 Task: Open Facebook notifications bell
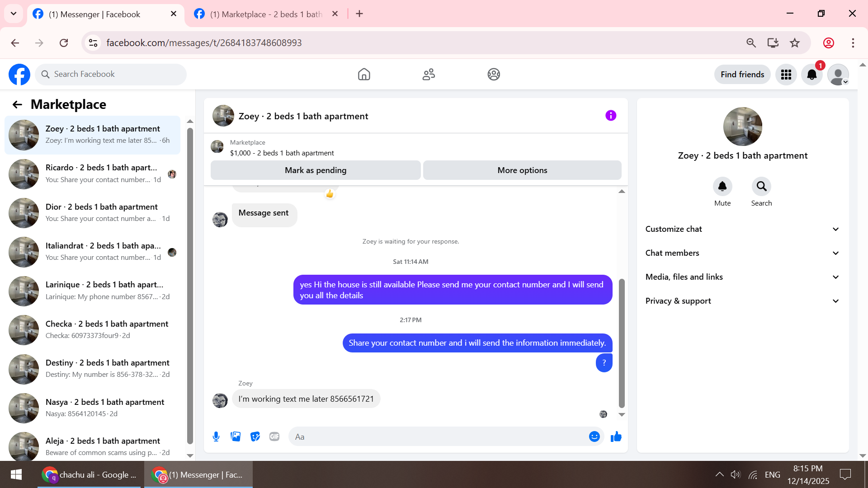[812, 75]
